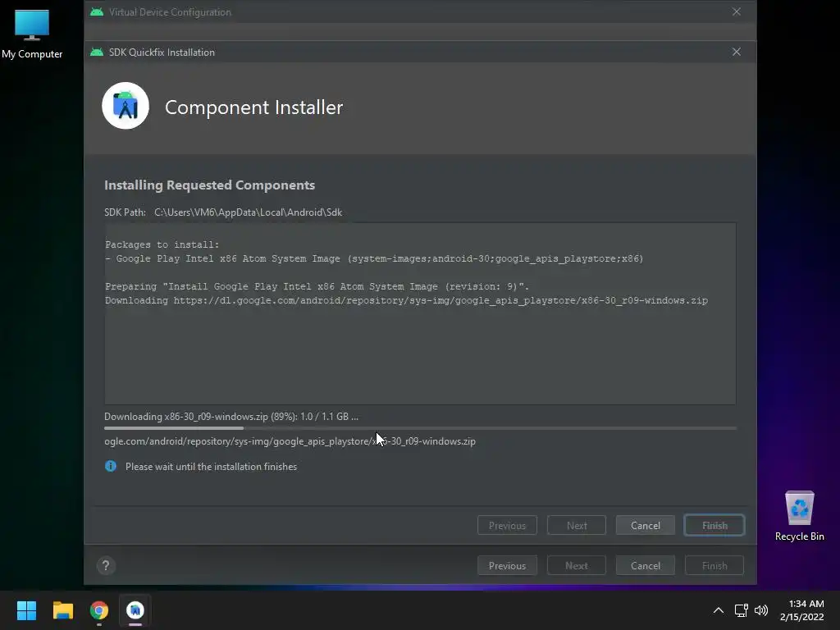Click Next in Virtual Device Configuration window
The width and height of the screenshot is (840, 630).
pos(577,566)
